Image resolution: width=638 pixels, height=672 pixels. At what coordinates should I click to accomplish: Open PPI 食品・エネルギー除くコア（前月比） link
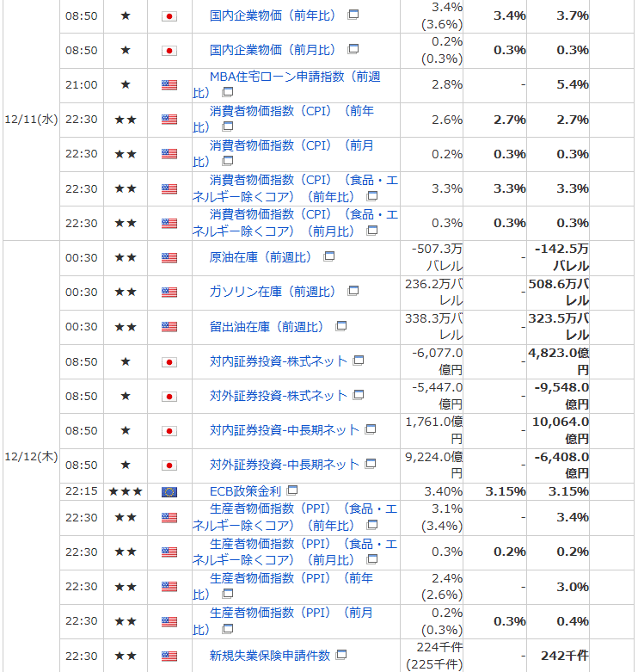296,552
